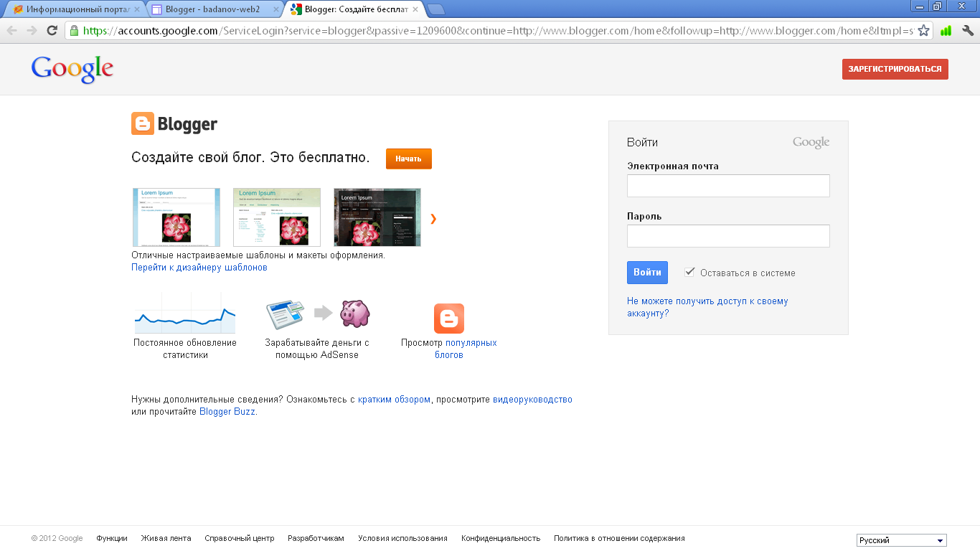Click Постоянное обновление статистики text

[185, 349]
